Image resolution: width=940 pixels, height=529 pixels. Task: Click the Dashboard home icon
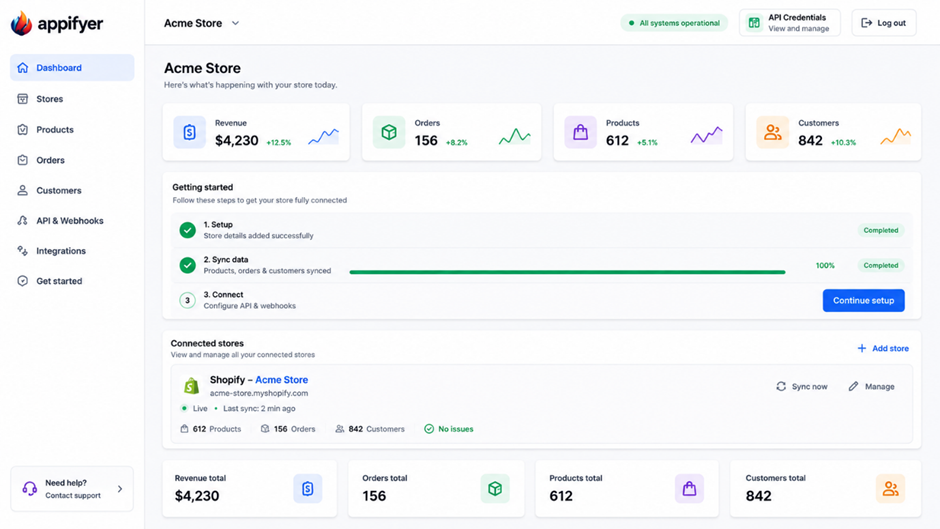tap(23, 68)
